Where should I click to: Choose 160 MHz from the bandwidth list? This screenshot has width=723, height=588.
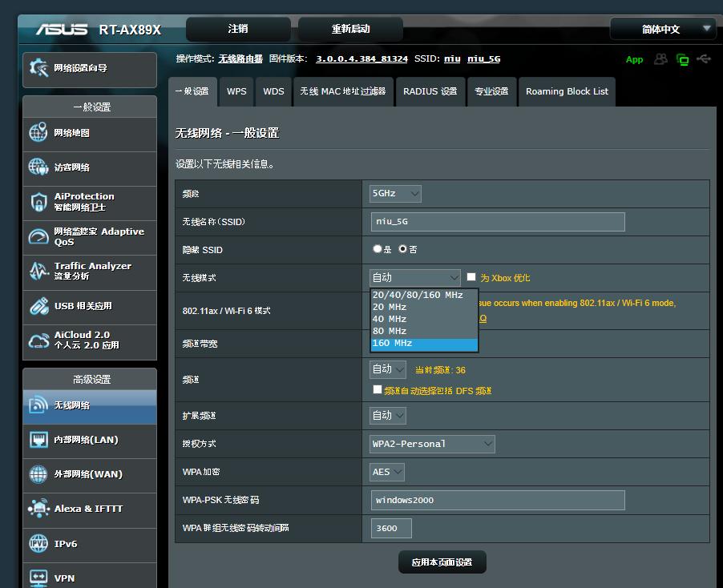point(424,344)
